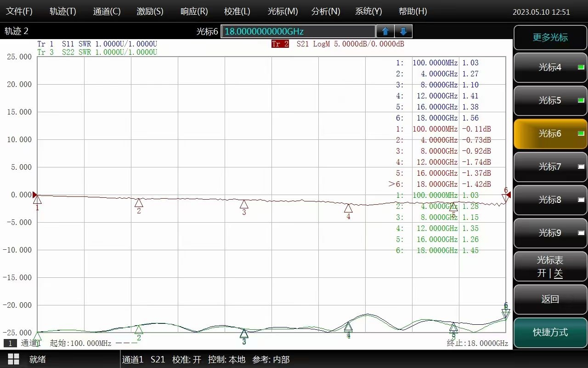The width and height of the screenshot is (588, 368).
Task: Click the Windows start icon in bottom bar
Action: pyautogui.click(x=13, y=359)
